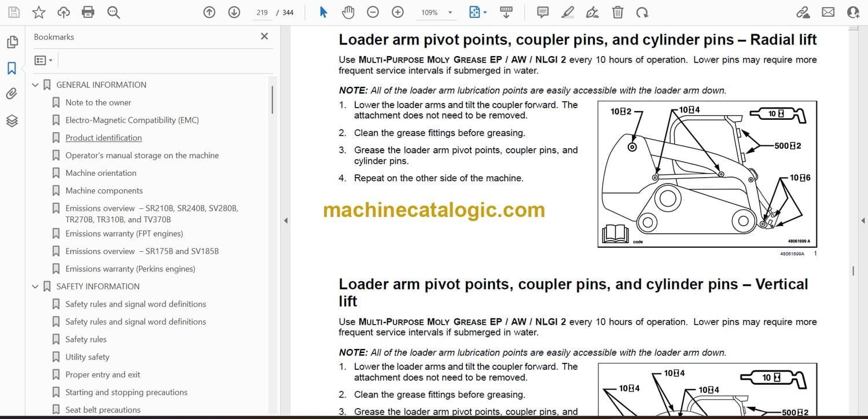Screen dimensions: 868x419
Task: Choose the Selection arrow tool
Action: point(323,12)
